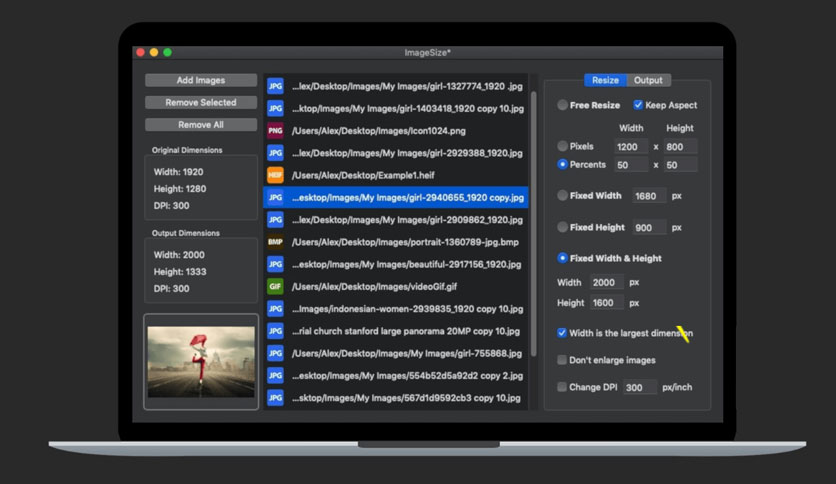836x484 pixels.
Task: Click the BMP icon for portrait-1360789-jpg.bmp
Action: [275, 242]
